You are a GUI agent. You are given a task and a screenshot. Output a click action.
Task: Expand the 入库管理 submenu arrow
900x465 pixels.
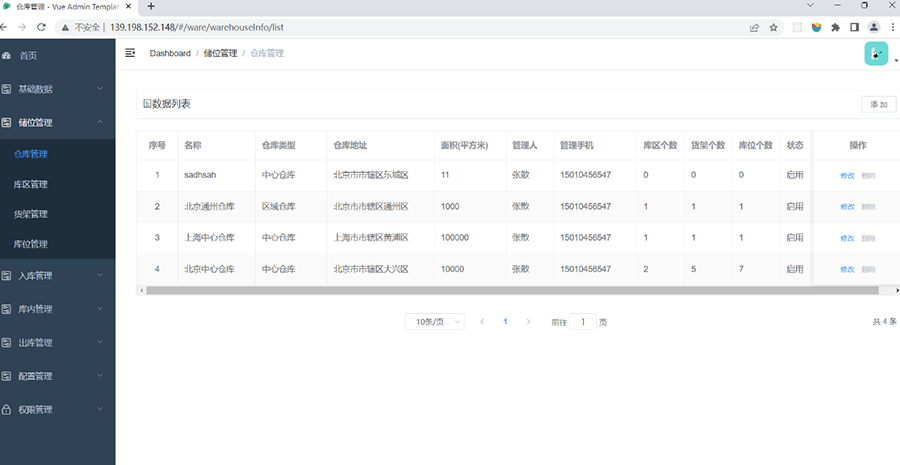(x=100, y=275)
